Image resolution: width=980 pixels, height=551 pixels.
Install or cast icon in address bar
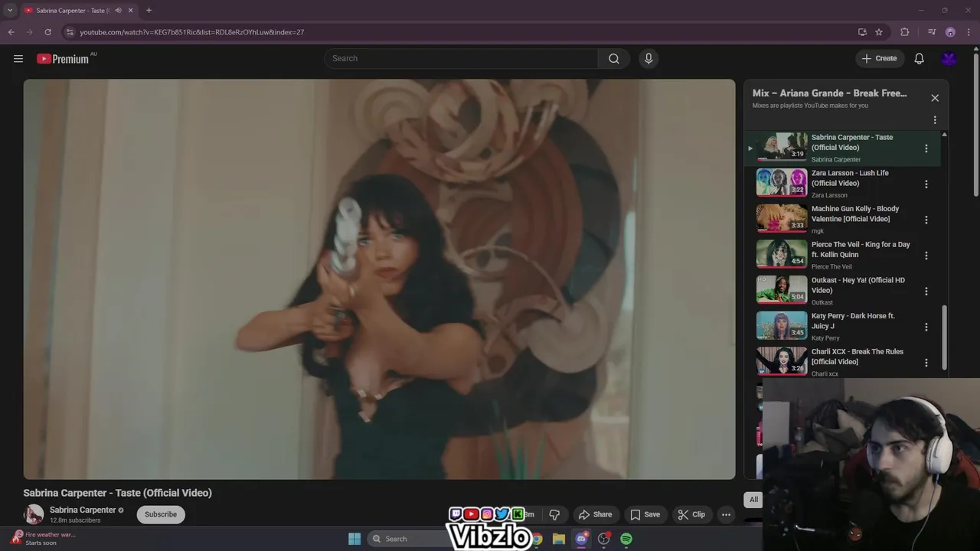point(862,32)
